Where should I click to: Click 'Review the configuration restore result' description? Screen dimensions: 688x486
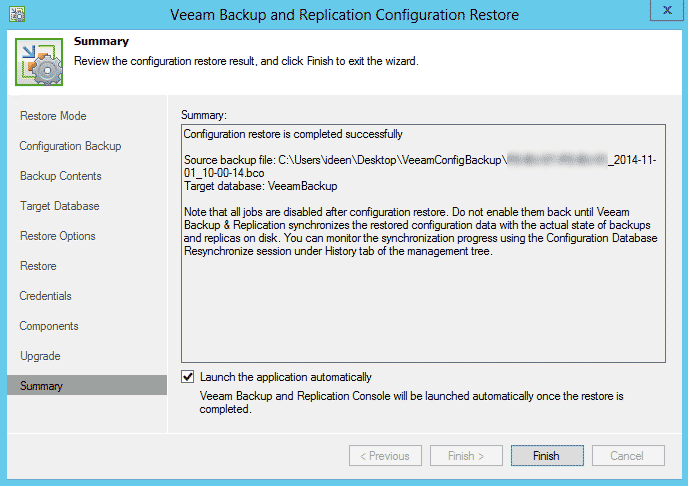click(246, 61)
